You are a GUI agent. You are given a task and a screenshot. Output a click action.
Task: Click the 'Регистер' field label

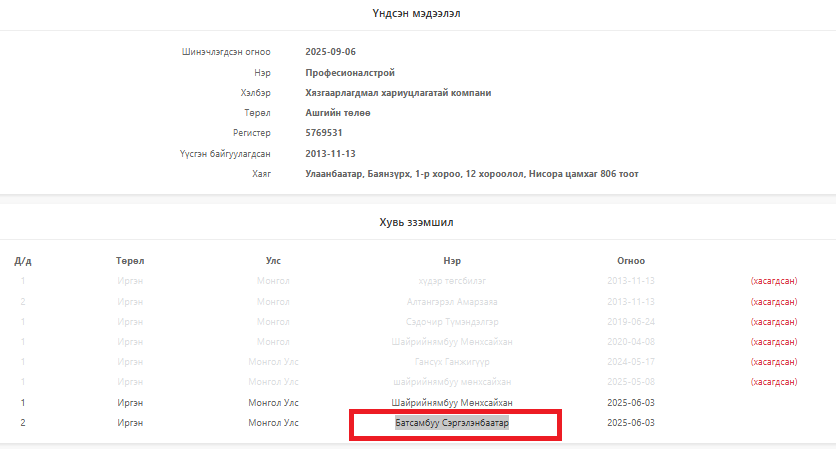252,133
